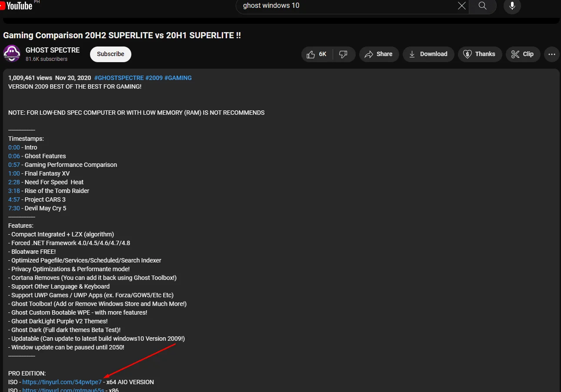
Task: Click the VERSION 2009 BEST OF THE BEST line
Action: 75,86
